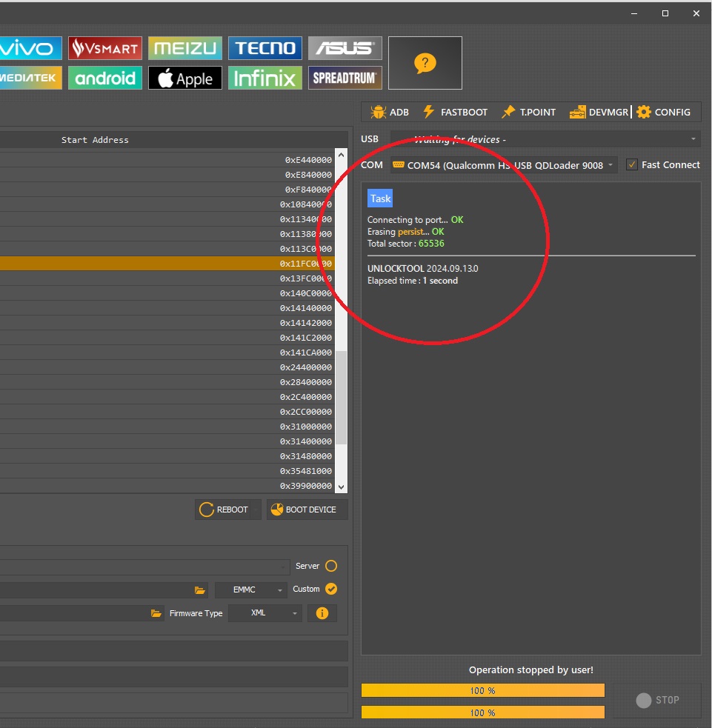Select the Asus brand icon

click(345, 49)
